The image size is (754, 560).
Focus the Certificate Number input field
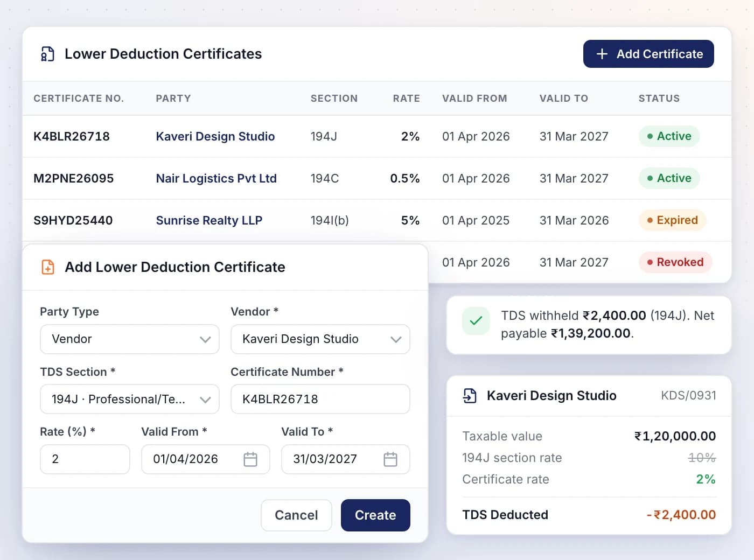tap(320, 399)
